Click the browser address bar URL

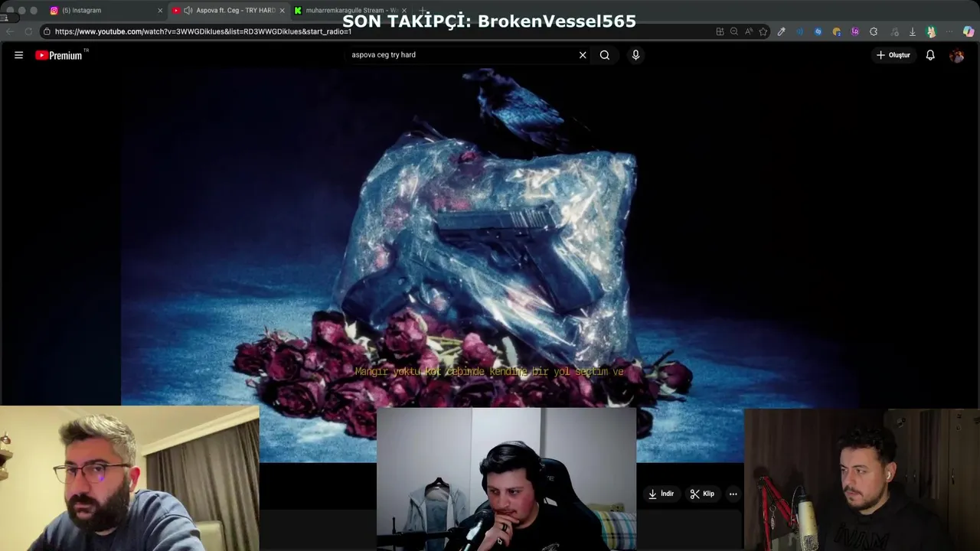(203, 31)
